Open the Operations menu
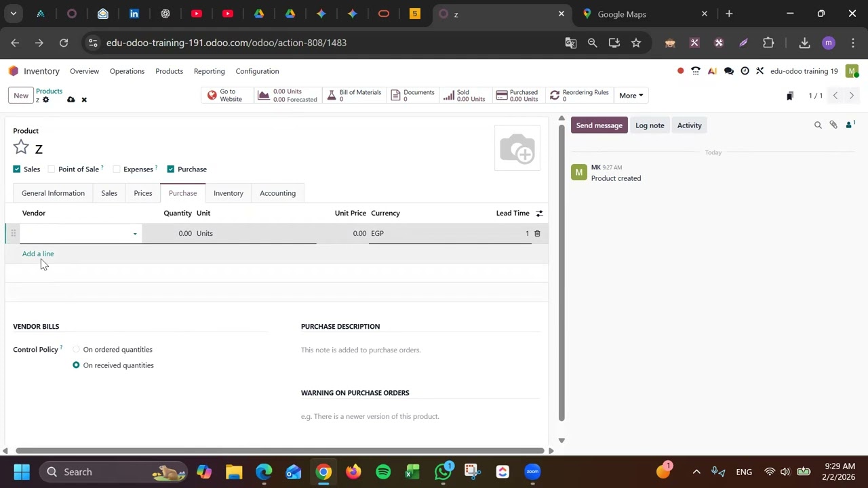 127,71
